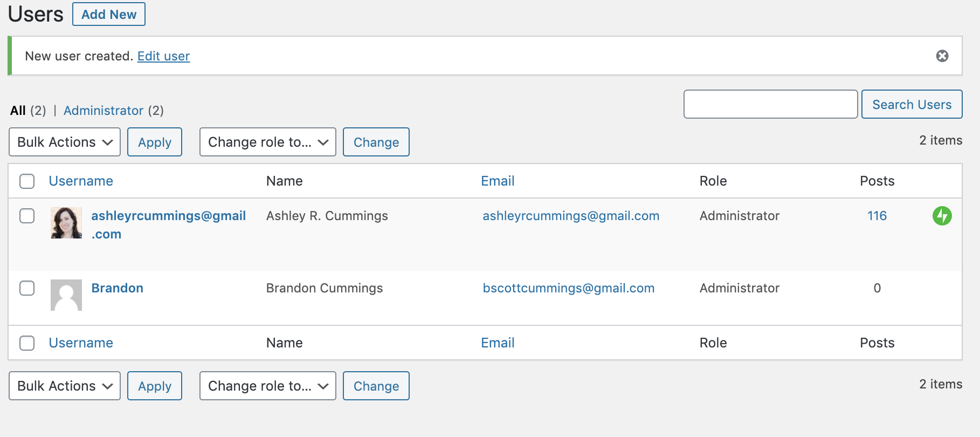Click the Search Users button
This screenshot has width=980, height=437.
[x=912, y=104]
